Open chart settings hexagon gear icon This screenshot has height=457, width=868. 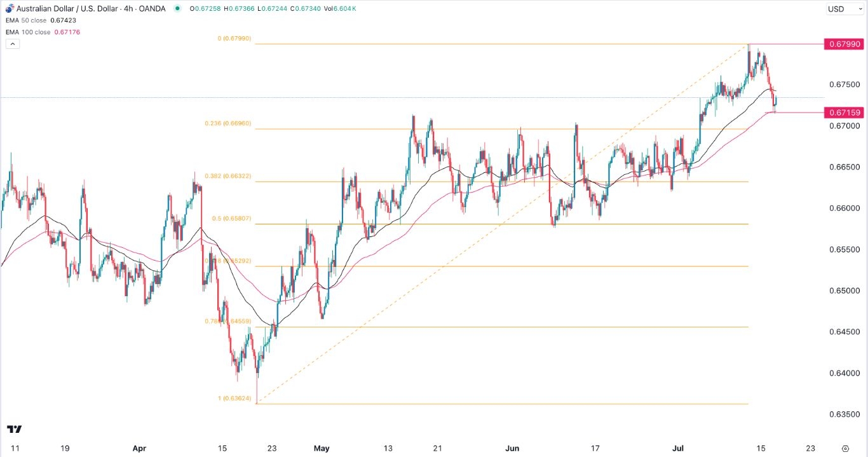(844, 448)
